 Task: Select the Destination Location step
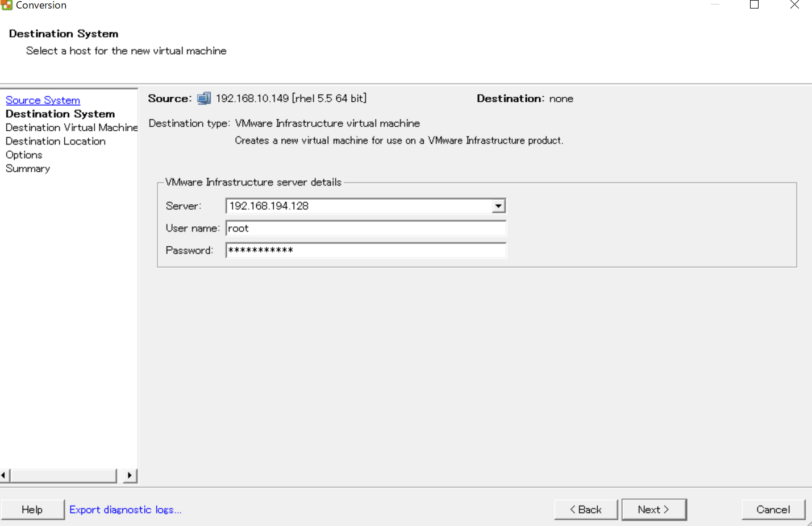click(56, 141)
